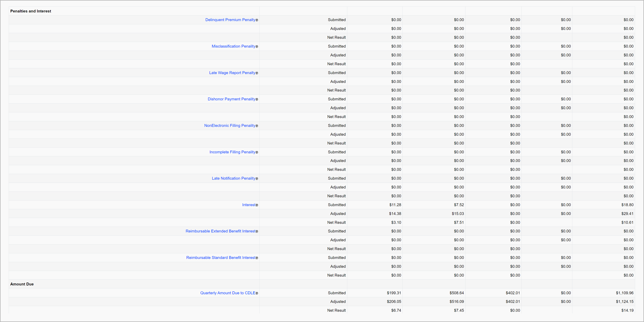Click help icon next to Dishonor Payment Penality
Screen dimensions: 644x322
tap(257, 100)
